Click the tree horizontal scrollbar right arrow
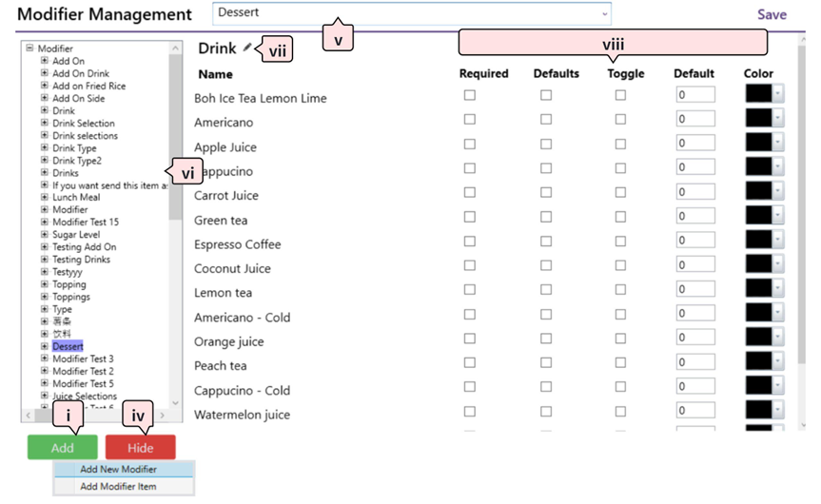This screenshot has width=821, height=504. 163,416
